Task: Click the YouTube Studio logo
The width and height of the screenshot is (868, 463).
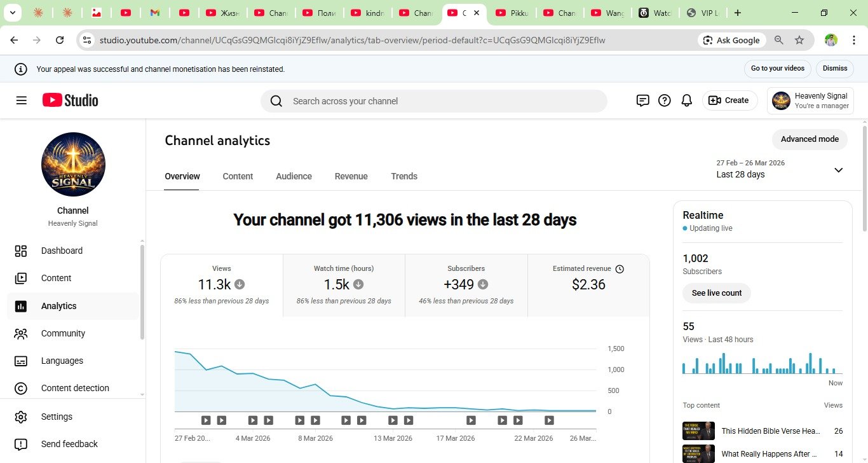Action: click(71, 100)
